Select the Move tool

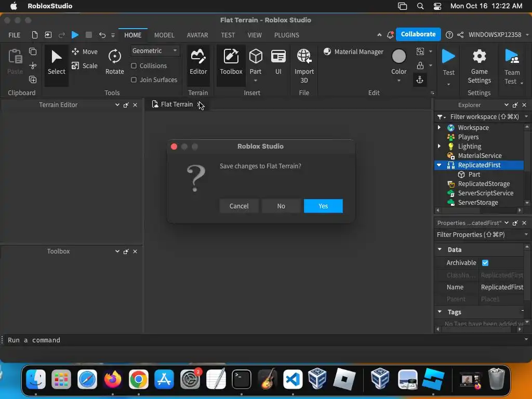pyautogui.click(x=85, y=51)
